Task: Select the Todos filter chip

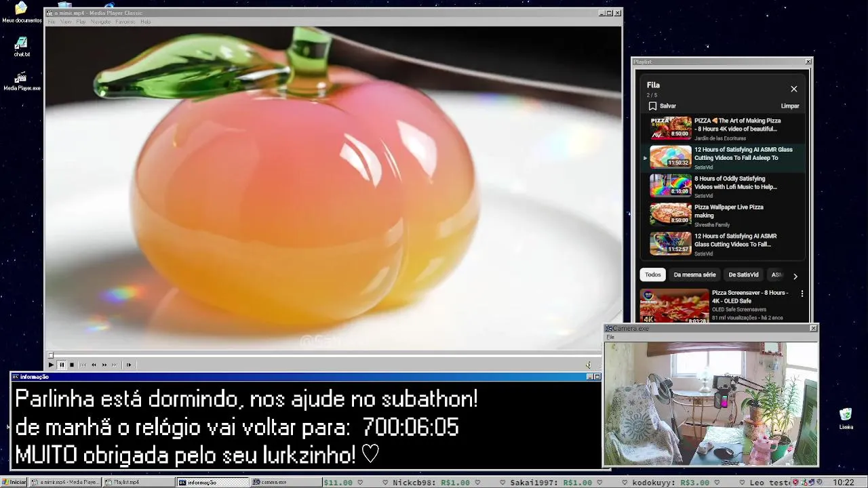Action: 652,274
